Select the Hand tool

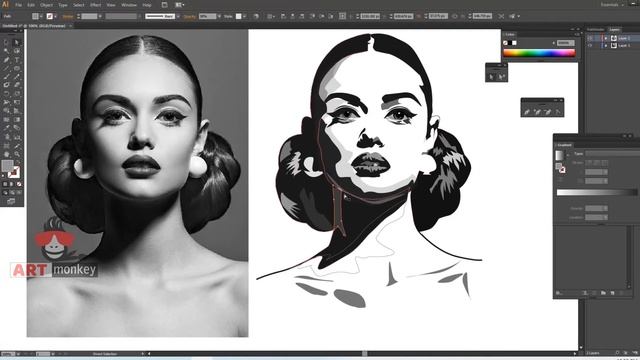[6, 154]
